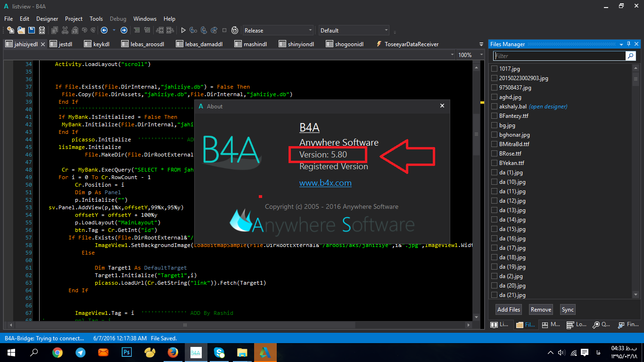Click into the Files Manager Filter field
The height and width of the screenshot is (362, 644).
click(x=559, y=56)
